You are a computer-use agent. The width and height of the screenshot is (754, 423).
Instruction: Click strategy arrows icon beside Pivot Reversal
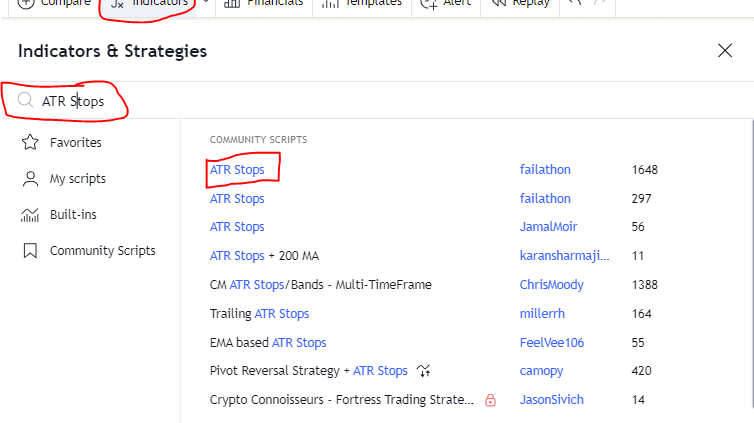424,371
